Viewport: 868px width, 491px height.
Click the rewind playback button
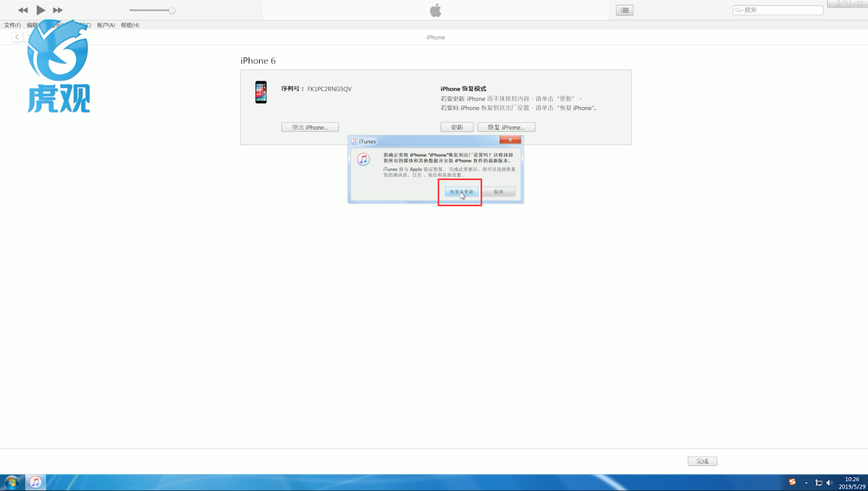pos(23,10)
